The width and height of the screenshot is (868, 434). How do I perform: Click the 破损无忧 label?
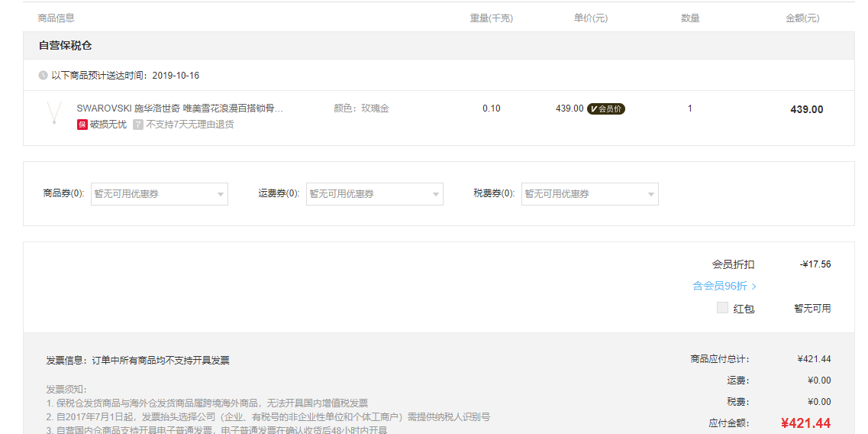[x=108, y=124]
